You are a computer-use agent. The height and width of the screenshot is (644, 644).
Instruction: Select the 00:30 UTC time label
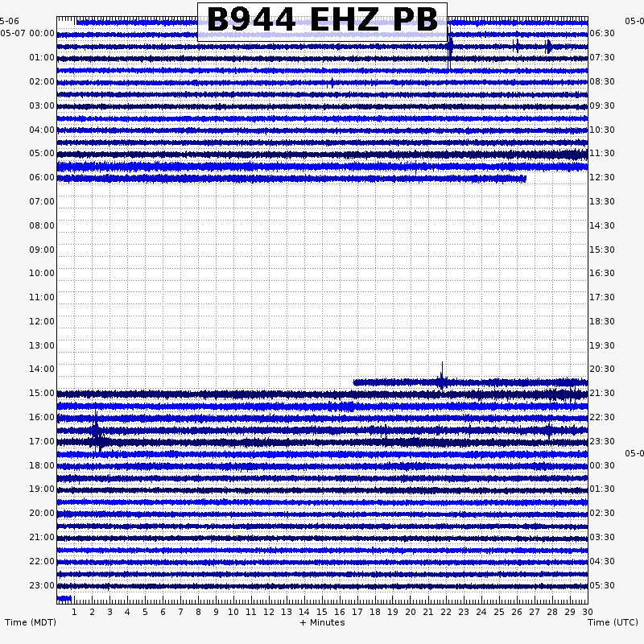(602, 466)
